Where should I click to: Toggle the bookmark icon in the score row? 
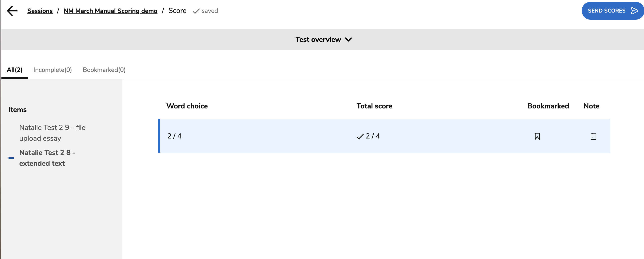pyautogui.click(x=537, y=136)
